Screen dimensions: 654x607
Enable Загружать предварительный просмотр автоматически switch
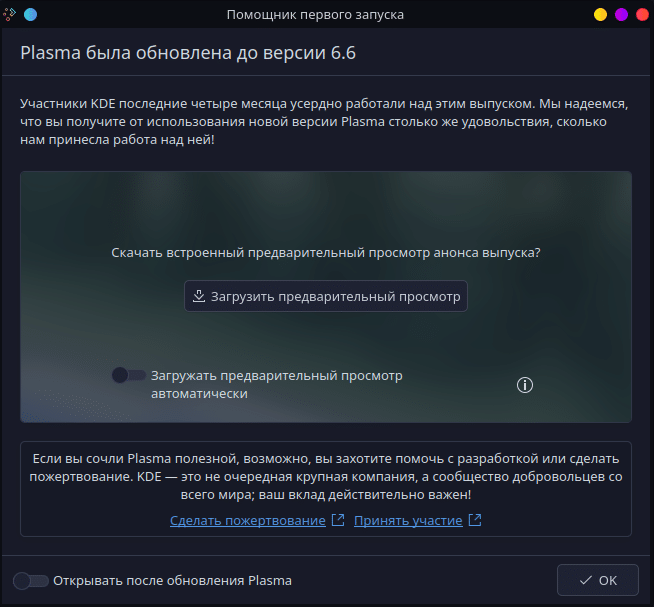tap(128, 375)
